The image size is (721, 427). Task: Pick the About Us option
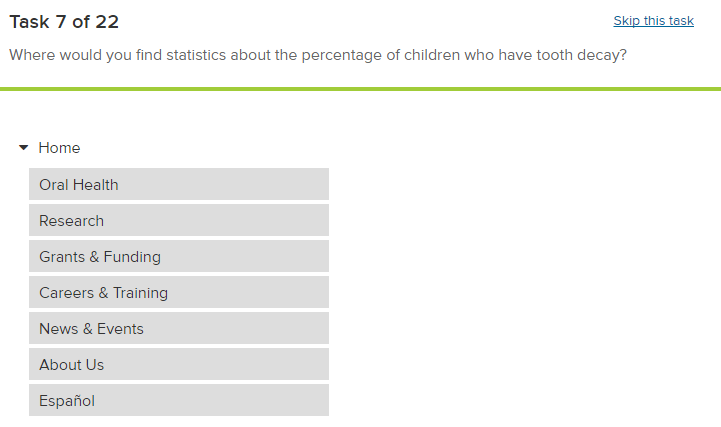[178, 364]
